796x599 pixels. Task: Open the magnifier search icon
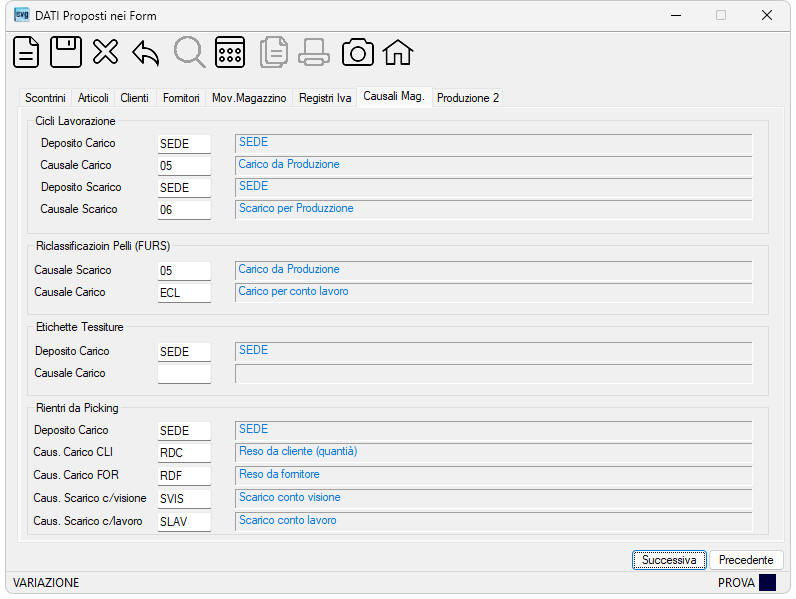[189, 52]
